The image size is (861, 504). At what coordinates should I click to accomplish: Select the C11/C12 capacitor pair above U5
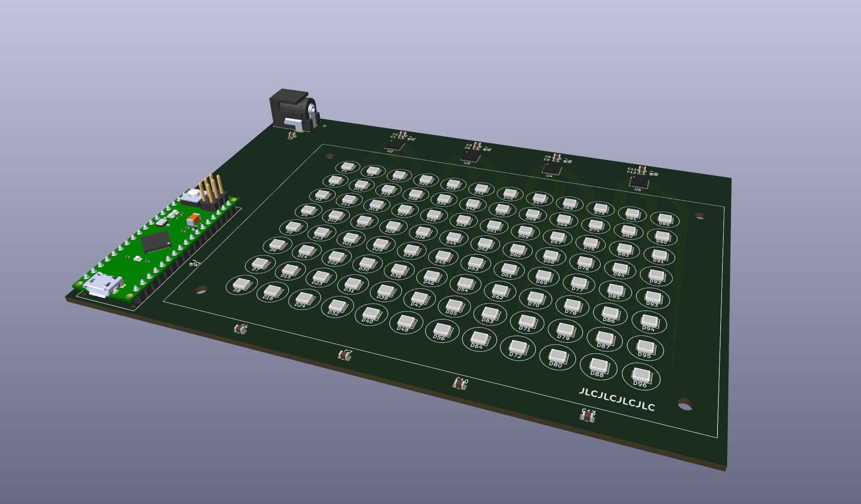pos(642,169)
